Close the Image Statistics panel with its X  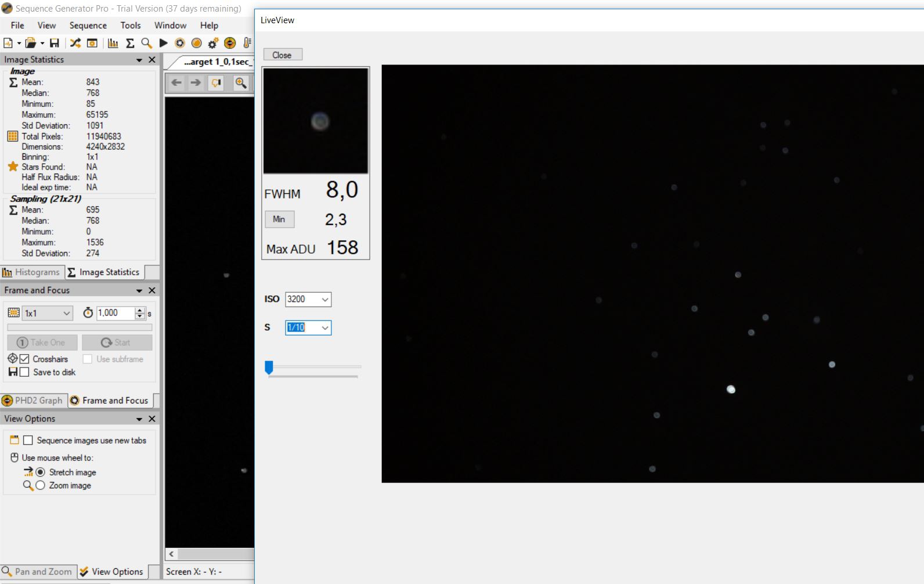pos(152,60)
